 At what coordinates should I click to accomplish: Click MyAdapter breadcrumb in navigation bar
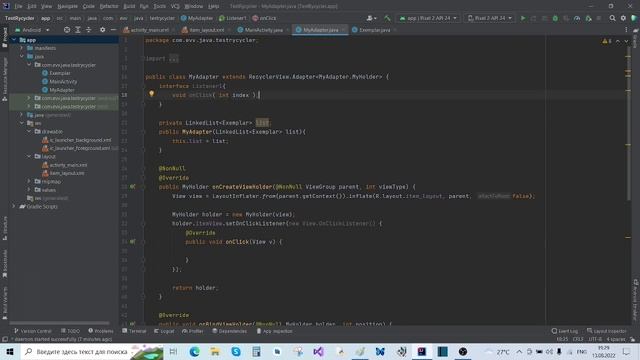(197, 18)
